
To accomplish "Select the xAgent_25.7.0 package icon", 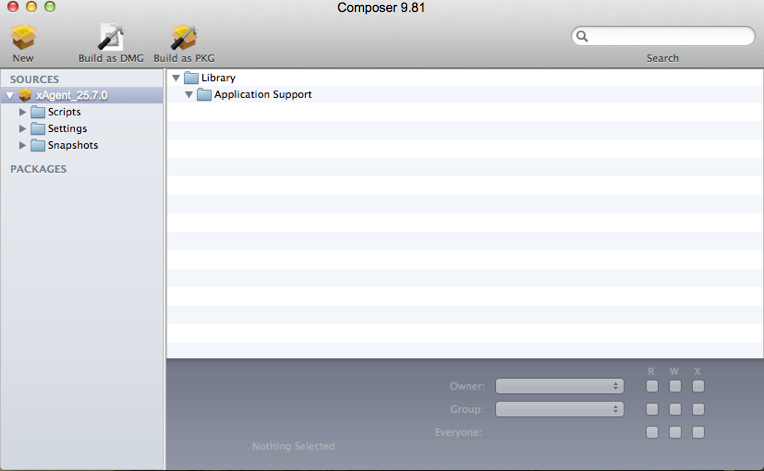I will (25, 95).
